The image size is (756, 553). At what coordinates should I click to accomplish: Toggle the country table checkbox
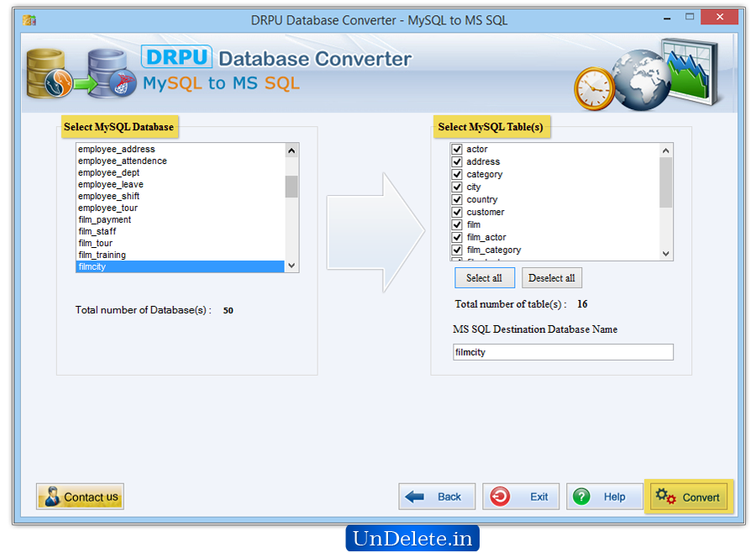point(457,199)
